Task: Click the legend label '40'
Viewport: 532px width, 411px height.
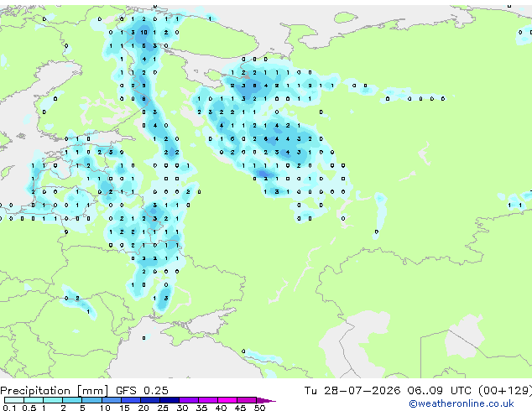Action: coord(221,408)
